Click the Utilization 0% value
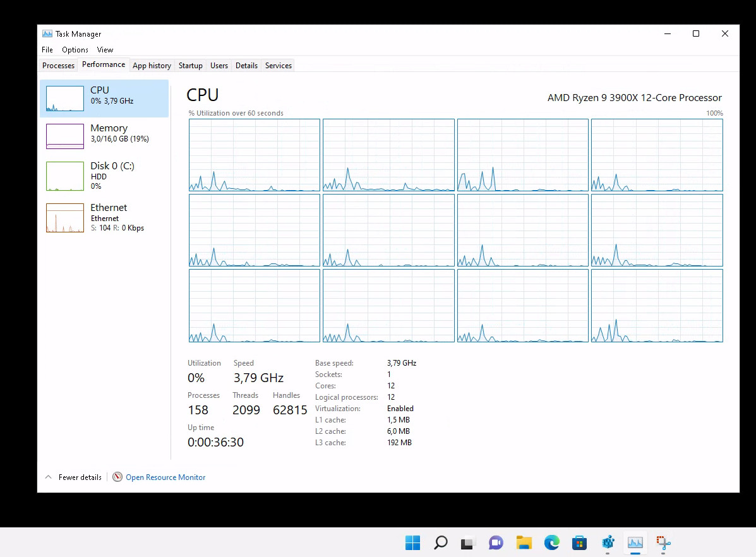The height and width of the screenshot is (557, 756). (x=196, y=378)
